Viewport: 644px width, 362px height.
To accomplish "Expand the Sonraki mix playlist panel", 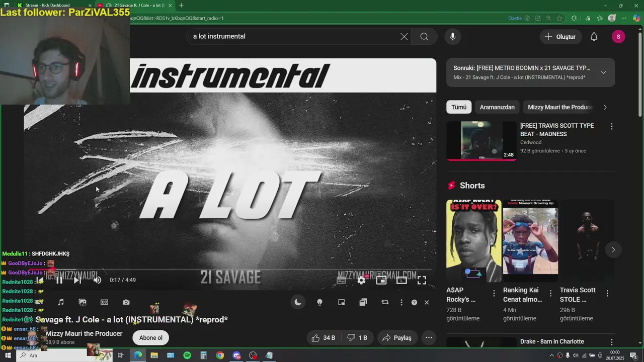I will [603, 72].
